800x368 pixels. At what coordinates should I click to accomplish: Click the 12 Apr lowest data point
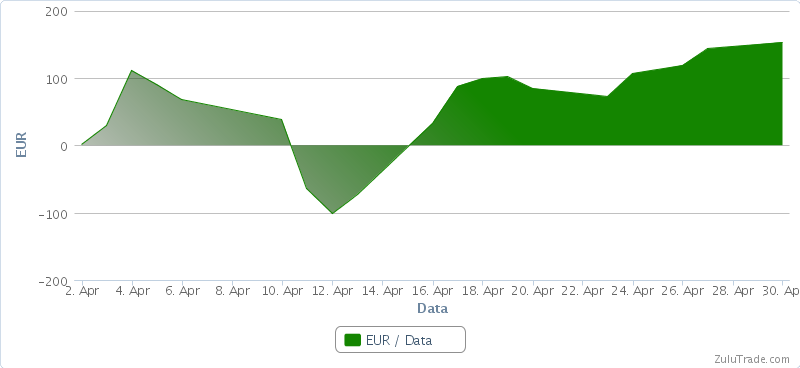point(332,213)
